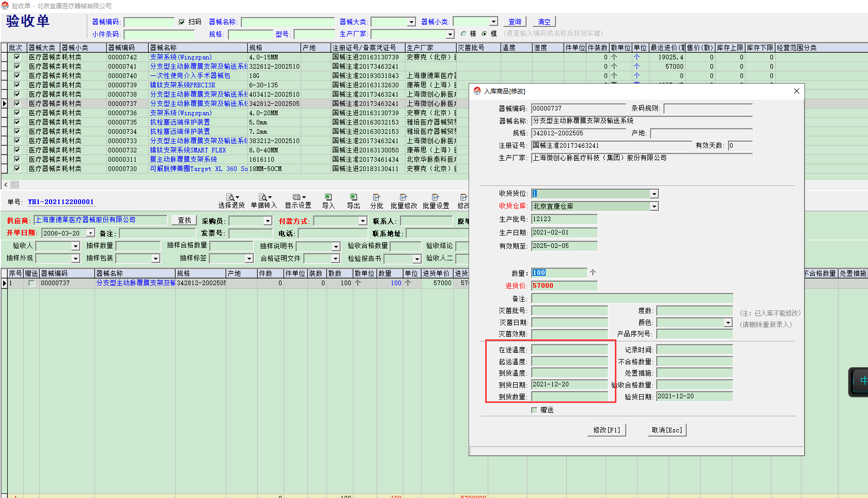
Task: Expand the 颜色 color dropdown
Action: point(728,322)
